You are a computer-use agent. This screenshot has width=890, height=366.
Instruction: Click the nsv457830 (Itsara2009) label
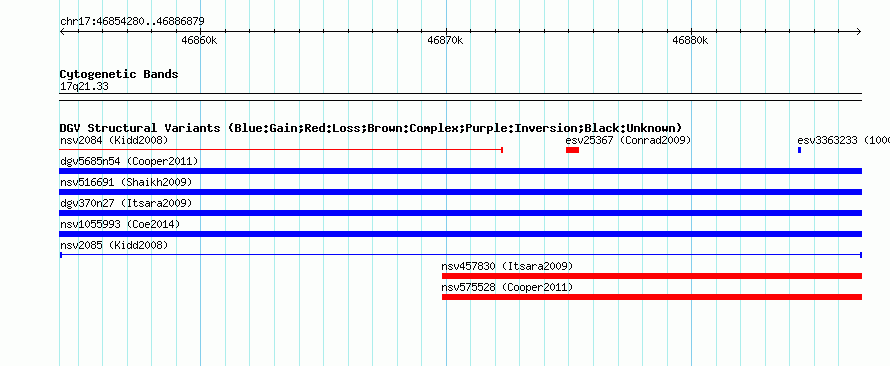(x=507, y=266)
